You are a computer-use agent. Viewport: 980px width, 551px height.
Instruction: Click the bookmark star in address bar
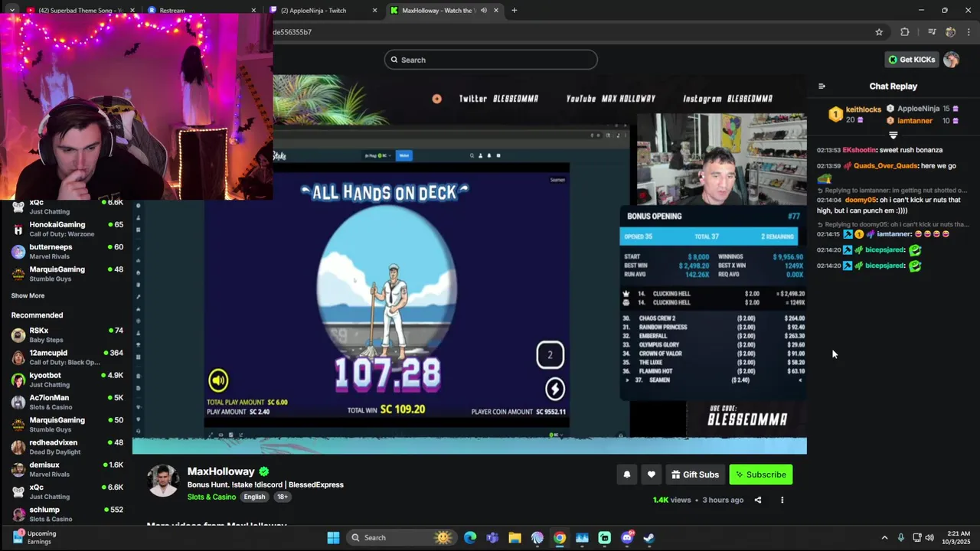(879, 32)
